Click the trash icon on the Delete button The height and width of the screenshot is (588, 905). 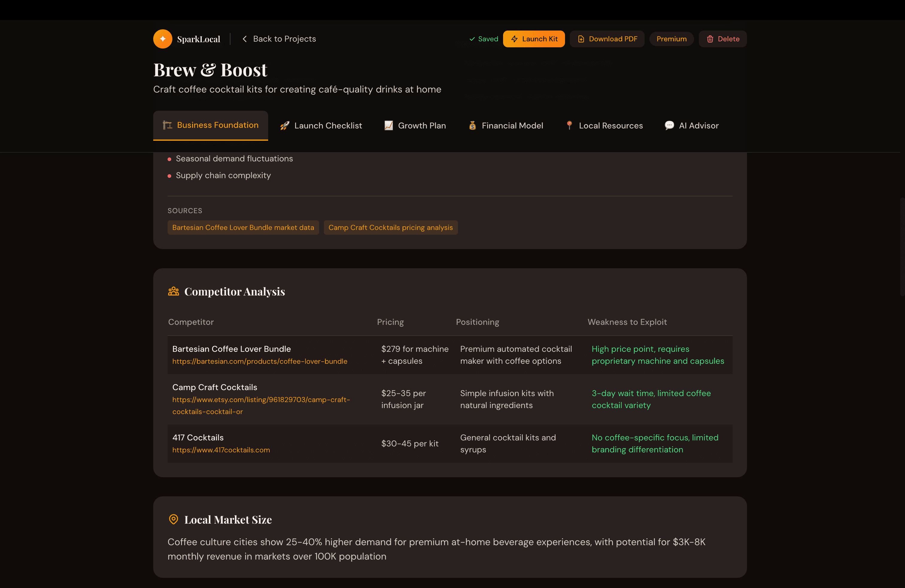pos(710,39)
